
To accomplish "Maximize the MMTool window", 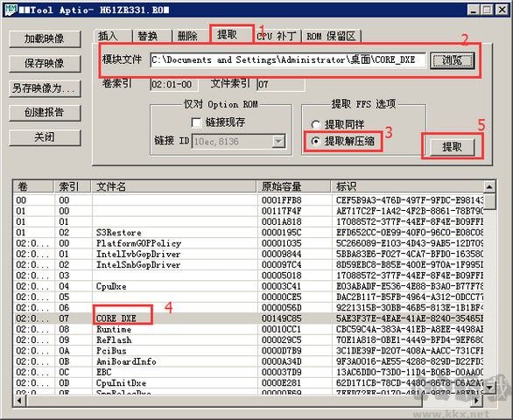I will [x=487, y=10].
